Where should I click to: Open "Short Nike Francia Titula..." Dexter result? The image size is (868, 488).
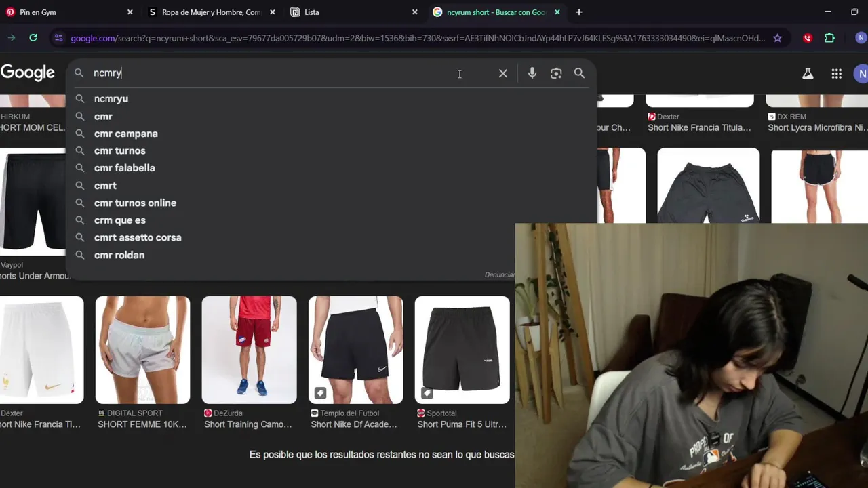[x=699, y=128]
